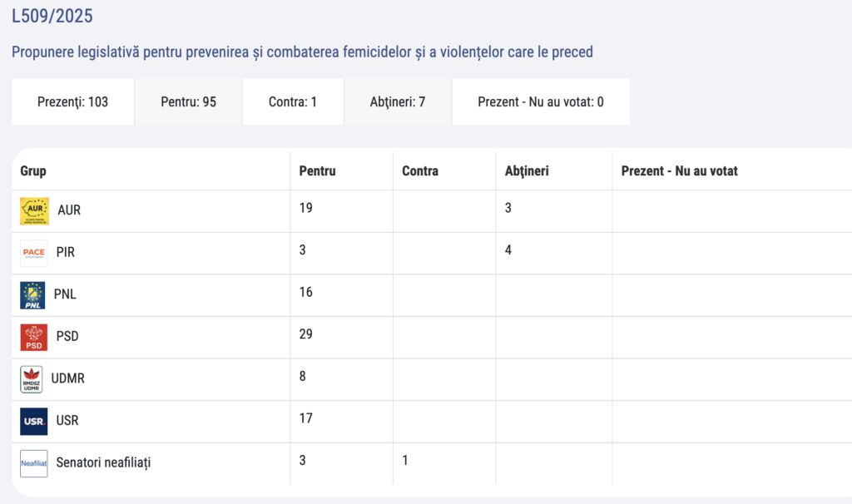The image size is (852, 504).
Task: Click the Pentru column header
Action: tap(317, 170)
